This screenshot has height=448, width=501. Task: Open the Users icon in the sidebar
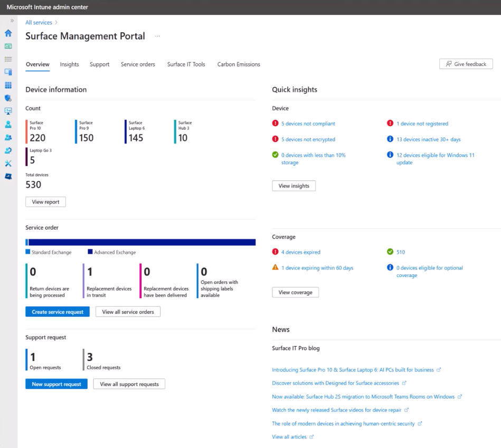(x=7, y=124)
